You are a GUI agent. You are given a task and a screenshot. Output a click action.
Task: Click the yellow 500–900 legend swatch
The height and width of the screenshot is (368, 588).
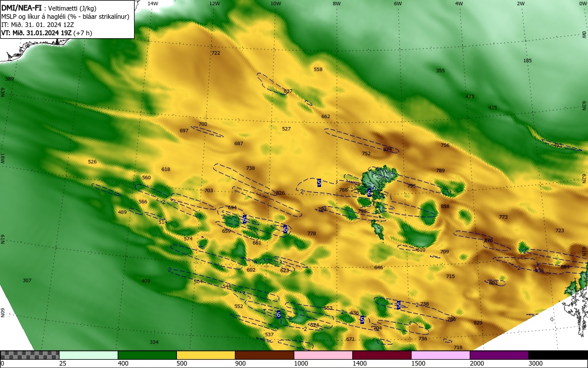[x=206, y=355]
